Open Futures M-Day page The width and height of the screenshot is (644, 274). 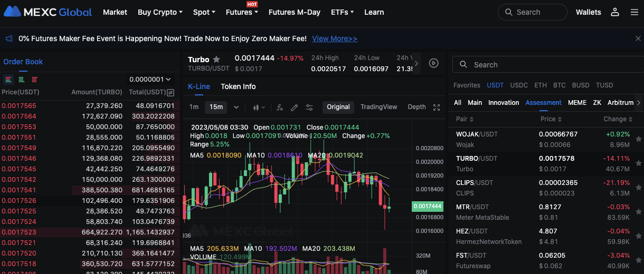295,12
